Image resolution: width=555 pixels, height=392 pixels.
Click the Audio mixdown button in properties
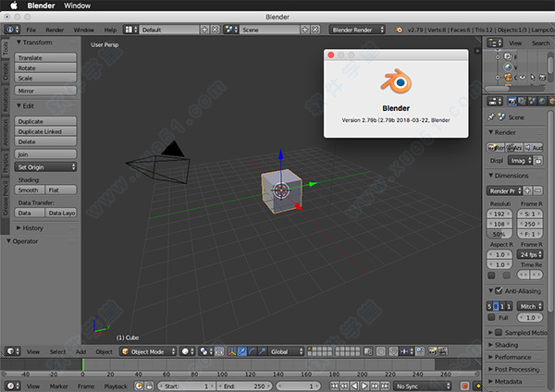click(x=534, y=148)
